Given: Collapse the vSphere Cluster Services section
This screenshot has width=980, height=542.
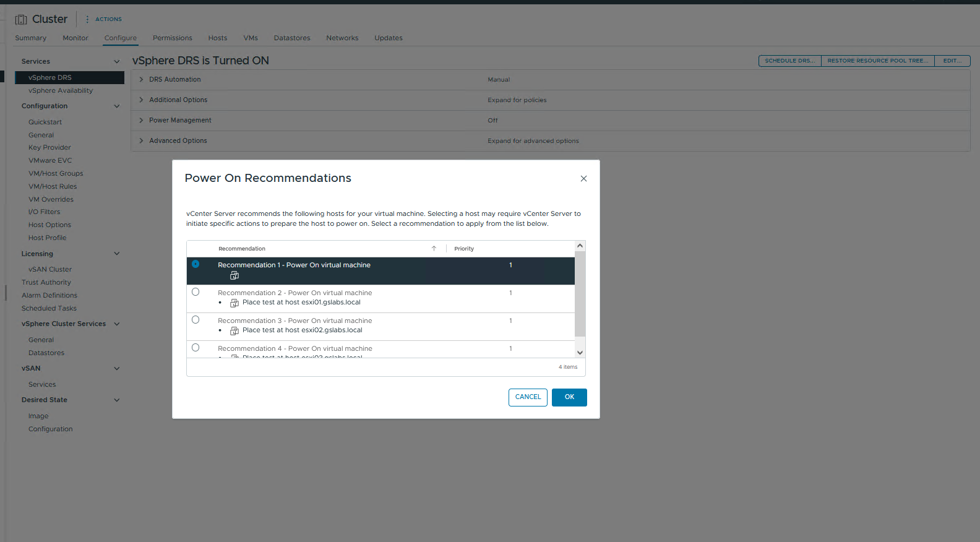Looking at the screenshot, I should tap(117, 324).
